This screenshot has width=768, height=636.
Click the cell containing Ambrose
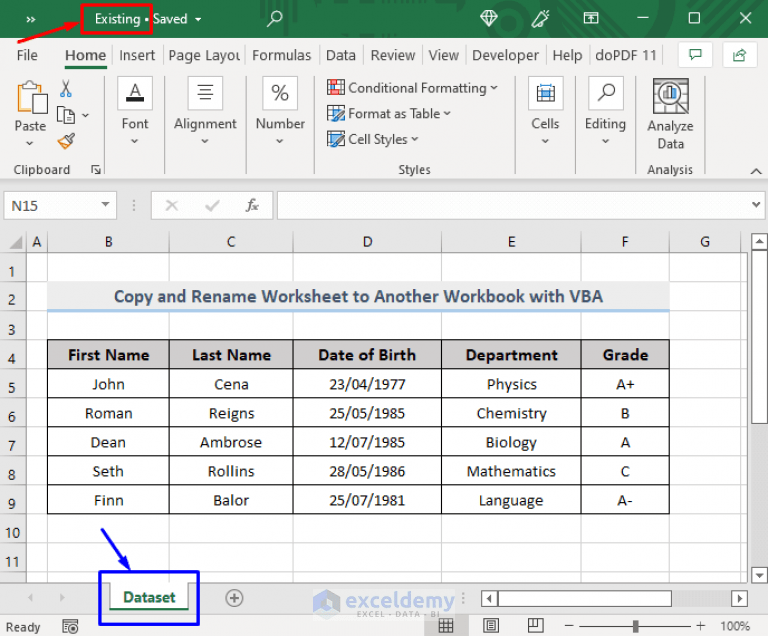pos(231,442)
